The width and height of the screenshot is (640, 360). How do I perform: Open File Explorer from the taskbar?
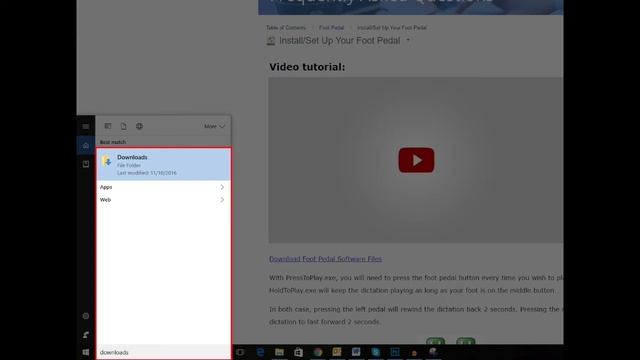279,352
